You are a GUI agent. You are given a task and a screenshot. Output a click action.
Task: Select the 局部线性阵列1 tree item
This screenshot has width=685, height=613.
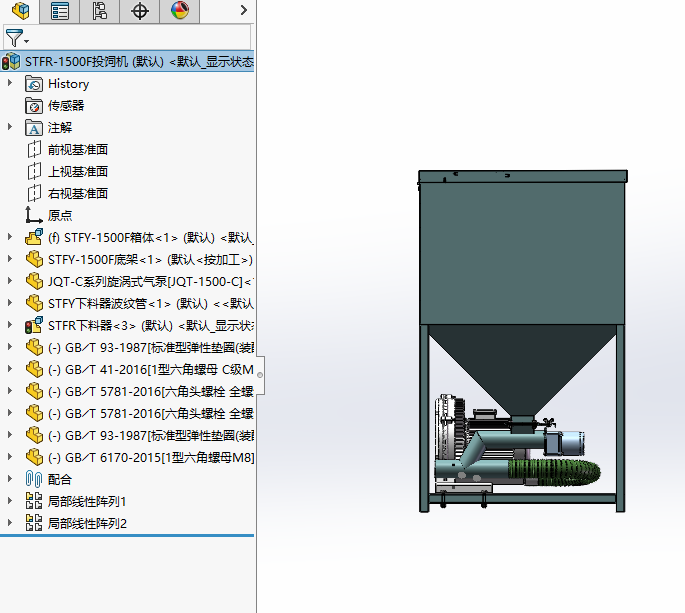(x=87, y=502)
